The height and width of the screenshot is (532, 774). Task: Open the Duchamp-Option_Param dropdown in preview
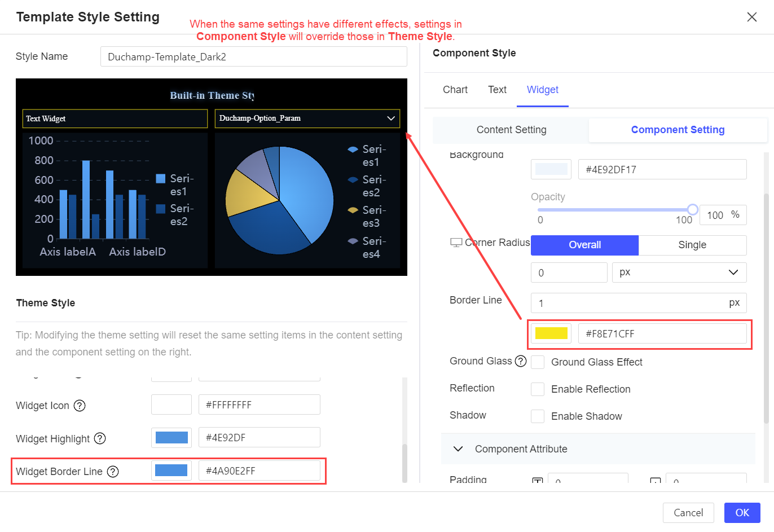(x=307, y=118)
